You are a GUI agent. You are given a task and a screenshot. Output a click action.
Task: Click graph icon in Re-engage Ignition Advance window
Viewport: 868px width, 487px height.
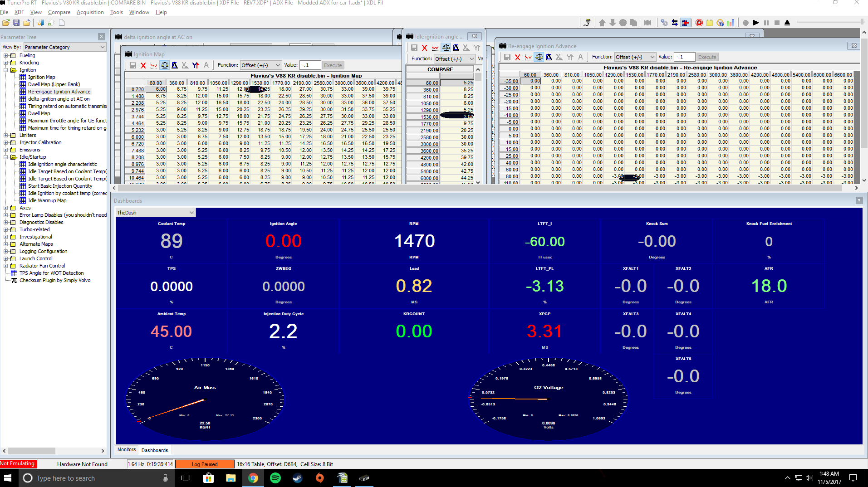(528, 57)
